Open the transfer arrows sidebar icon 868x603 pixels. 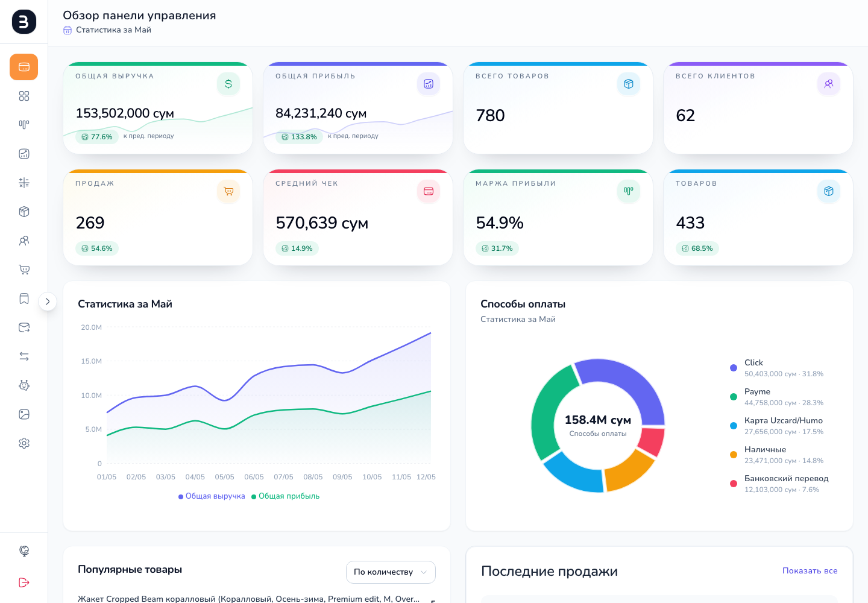(24, 356)
